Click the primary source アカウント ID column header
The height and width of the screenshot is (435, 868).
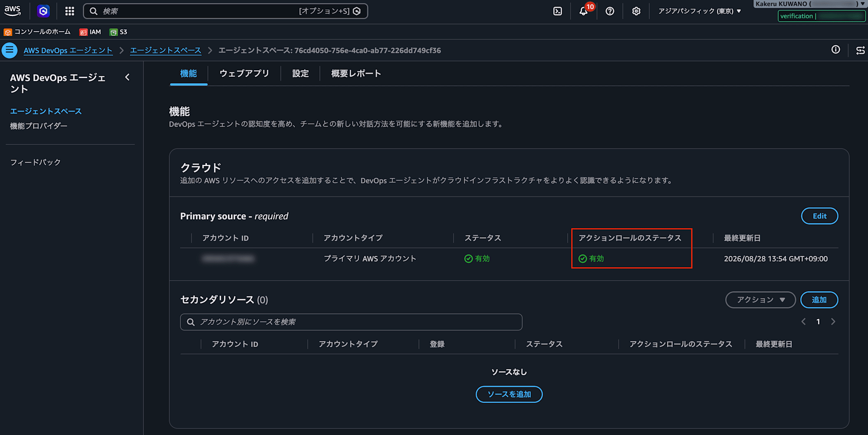[225, 238]
